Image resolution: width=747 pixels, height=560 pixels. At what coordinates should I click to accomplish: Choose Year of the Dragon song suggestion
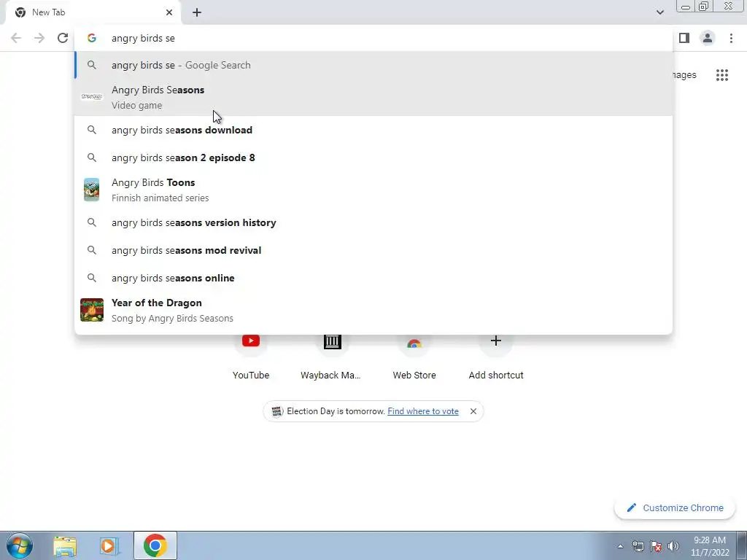click(373, 310)
